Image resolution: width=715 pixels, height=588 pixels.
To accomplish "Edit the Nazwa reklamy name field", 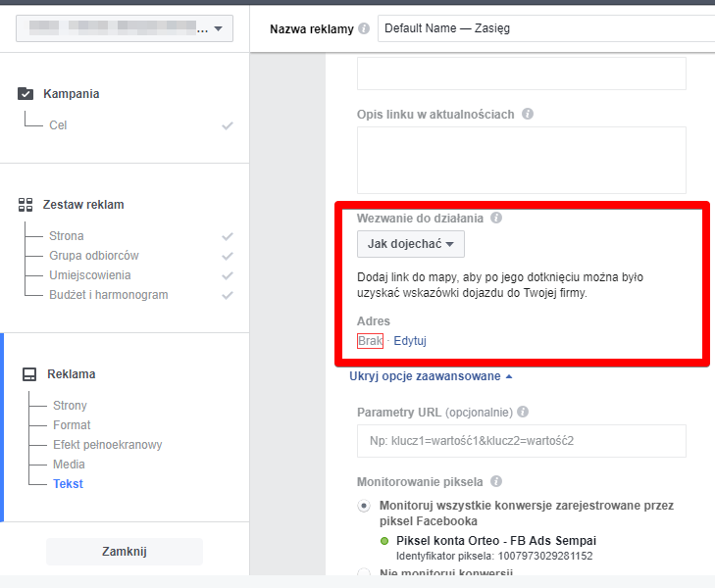I will (546, 28).
